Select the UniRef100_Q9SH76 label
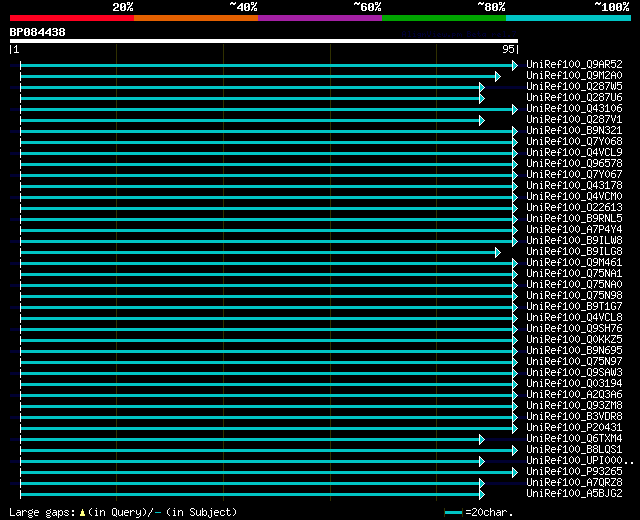Image resolution: width=640 pixels, height=520 pixels. (574, 329)
